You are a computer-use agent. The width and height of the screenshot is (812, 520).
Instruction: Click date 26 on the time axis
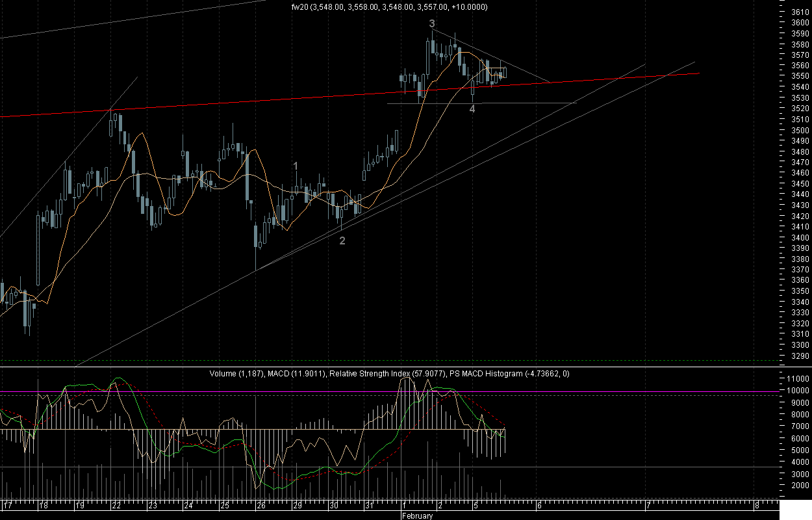[260, 506]
